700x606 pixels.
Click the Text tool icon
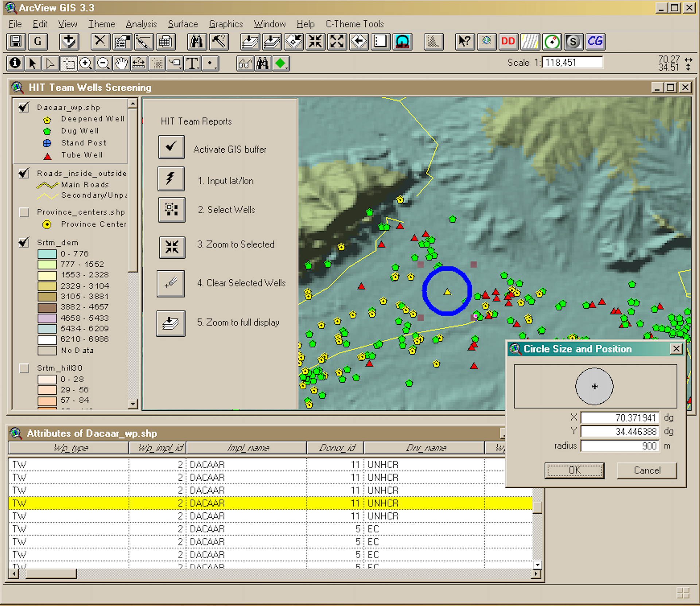(192, 63)
